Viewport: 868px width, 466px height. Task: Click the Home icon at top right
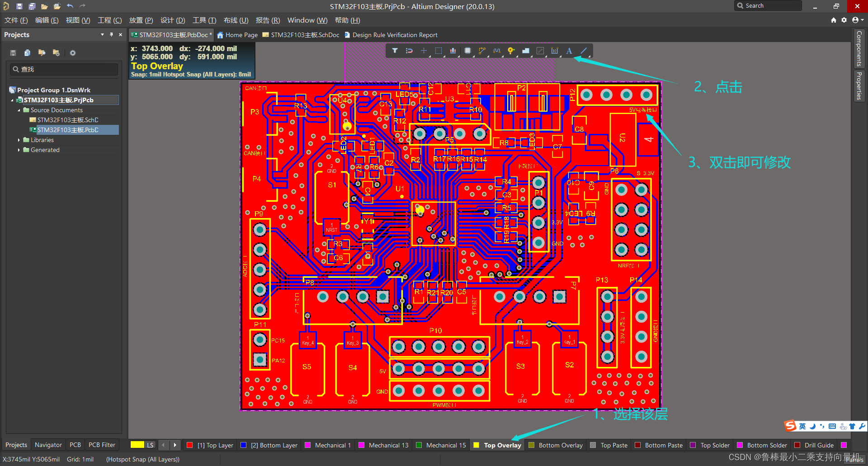[x=834, y=20]
